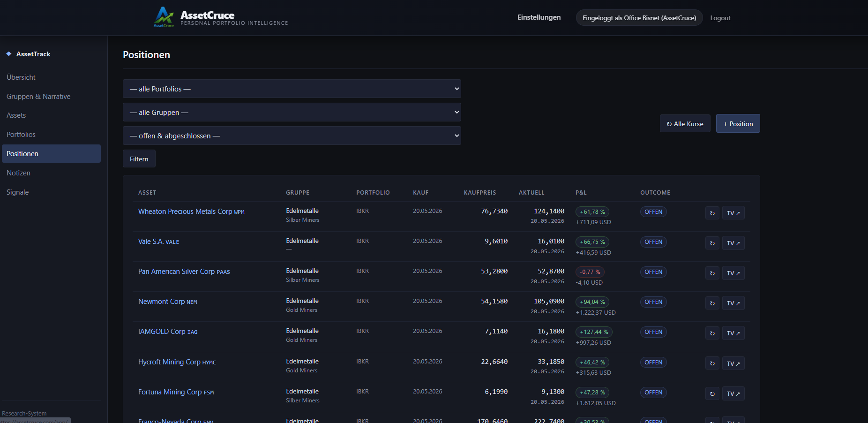868x423 pixels.
Task: Click the Alle Kurse refresh button
Action: pos(685,124)
